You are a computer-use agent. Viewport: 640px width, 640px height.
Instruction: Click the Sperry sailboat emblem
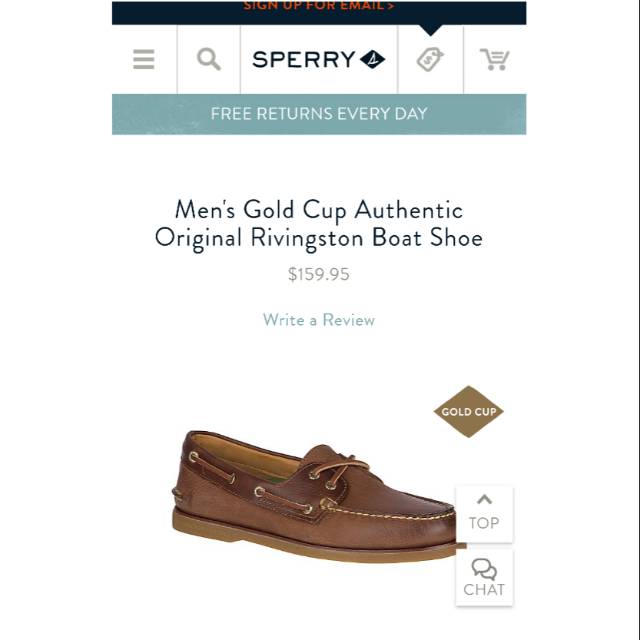point(372,60)
